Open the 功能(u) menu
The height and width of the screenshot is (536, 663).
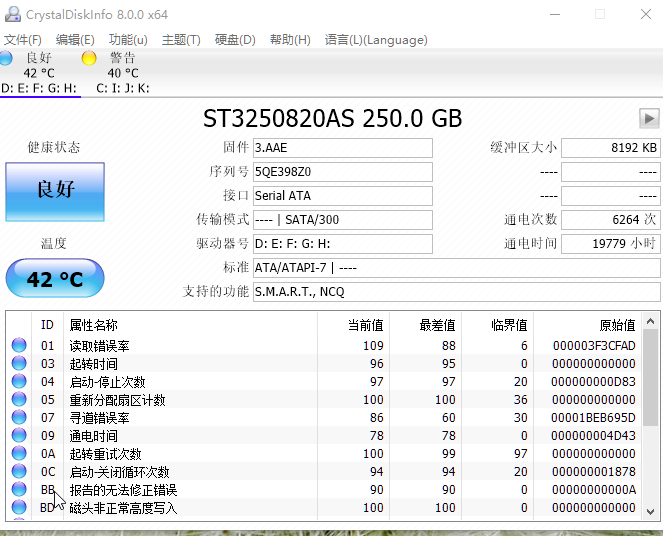tap(128, 40)
